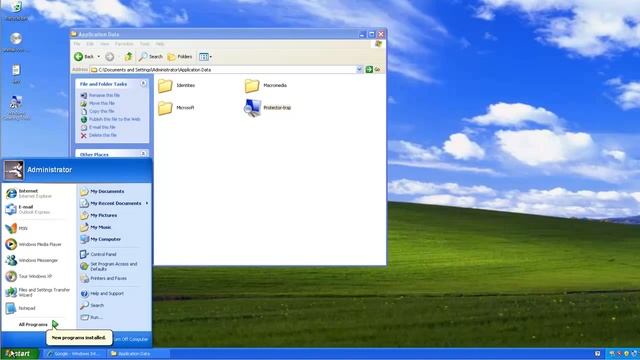The width and height of the screenshot is (640, 360).
Task: Open Help and Support
Action: pos(102,293)
